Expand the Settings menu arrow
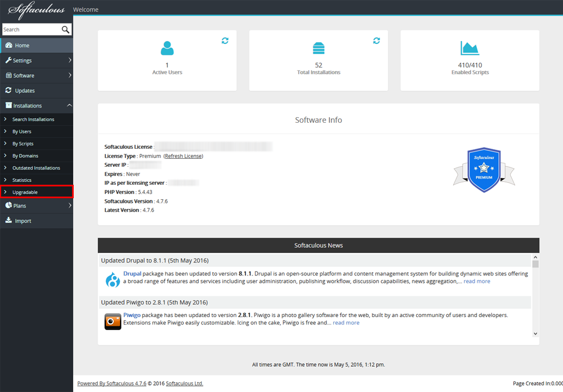 (70, 60)
